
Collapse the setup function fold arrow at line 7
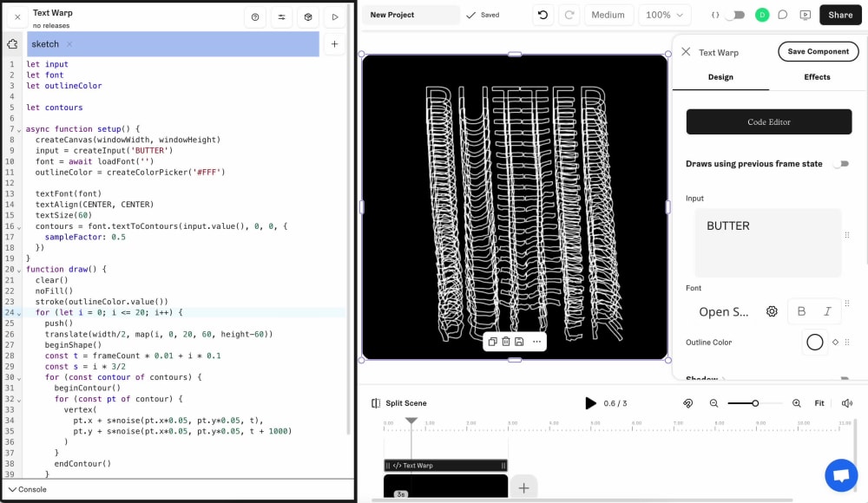(19, 130)
